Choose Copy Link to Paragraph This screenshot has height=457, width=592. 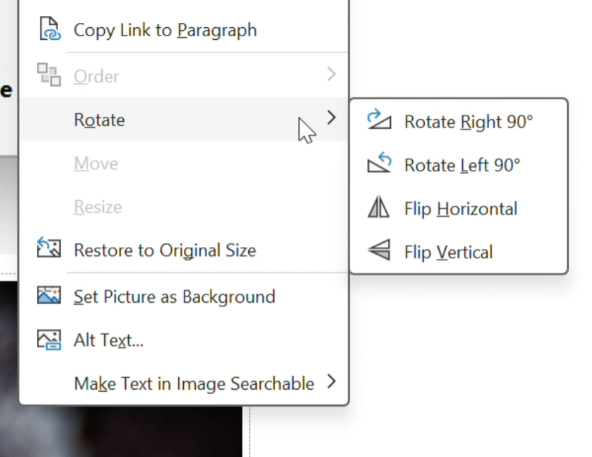pos(184,30)
